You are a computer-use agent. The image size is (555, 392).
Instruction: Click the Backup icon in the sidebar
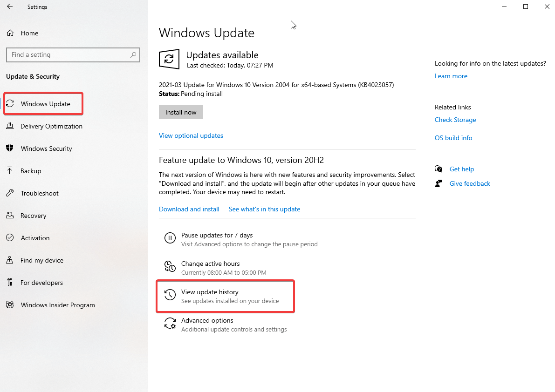(x=10, y=171)
